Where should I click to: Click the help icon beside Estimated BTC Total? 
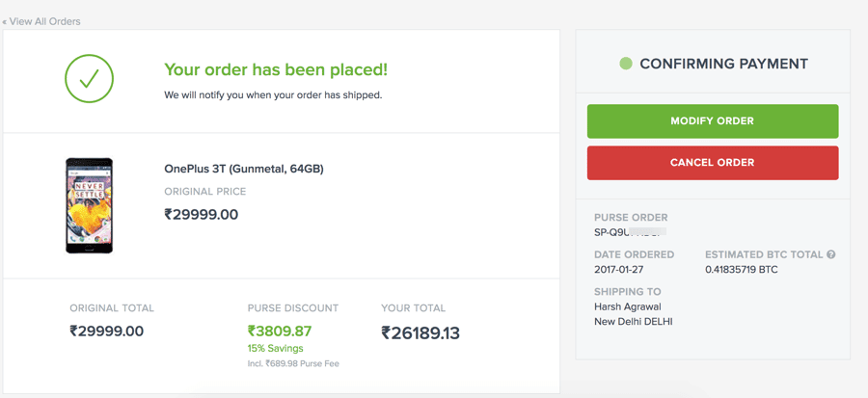pyautogui.click(x=830, y=254)
